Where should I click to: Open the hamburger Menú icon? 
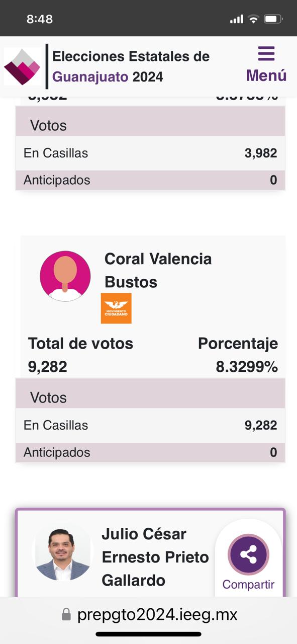[266, 53]
